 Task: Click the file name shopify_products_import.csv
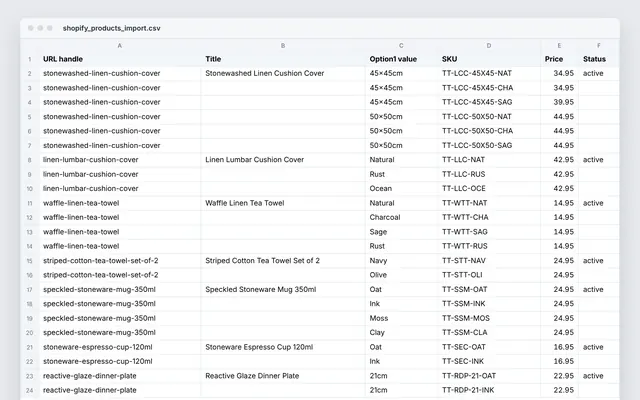[x=111, y=28]
